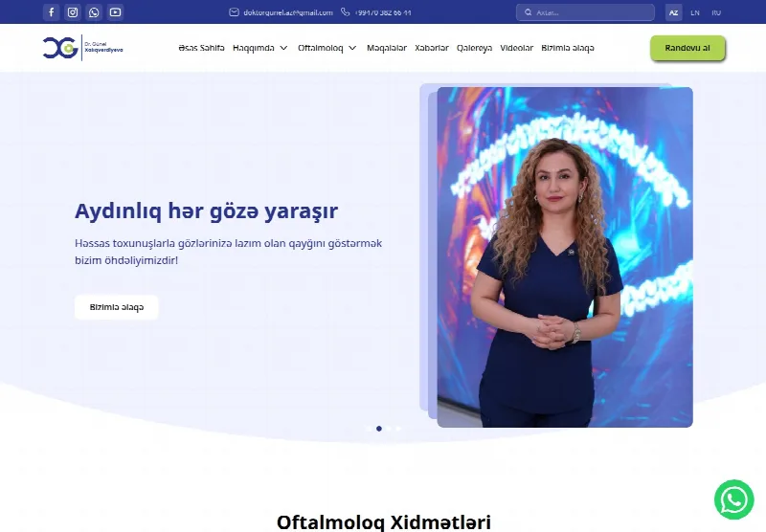Screen dimensions: 766x532
Task: Click the doctor's hero photo
Action: [x=565, y=256]
